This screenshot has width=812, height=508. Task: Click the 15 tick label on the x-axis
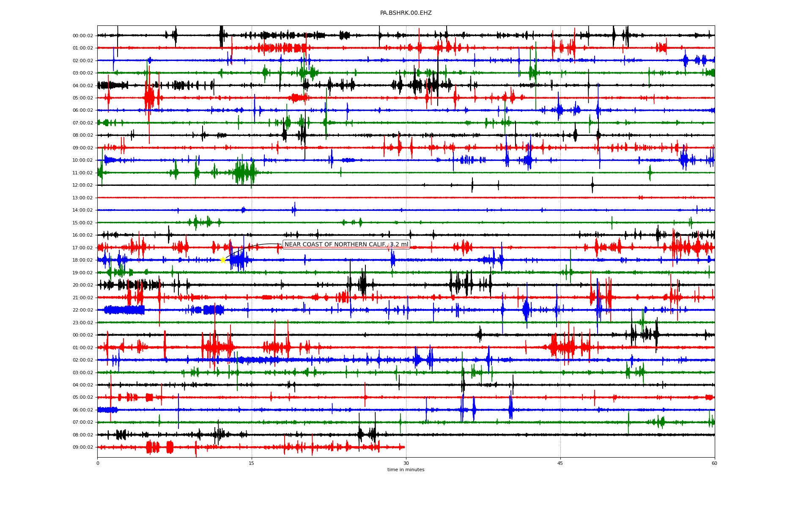(x=252, y=463)
